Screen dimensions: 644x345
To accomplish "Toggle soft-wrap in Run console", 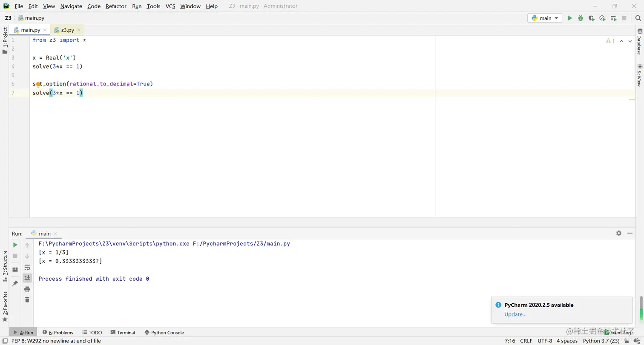I will (27, 268).
